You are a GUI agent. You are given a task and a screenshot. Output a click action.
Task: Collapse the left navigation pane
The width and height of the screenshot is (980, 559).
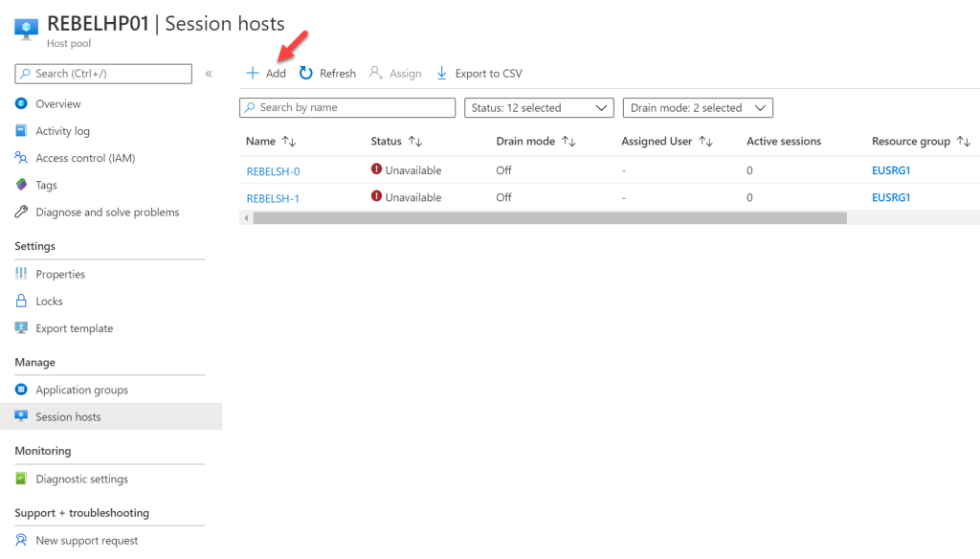pos(208,74)
